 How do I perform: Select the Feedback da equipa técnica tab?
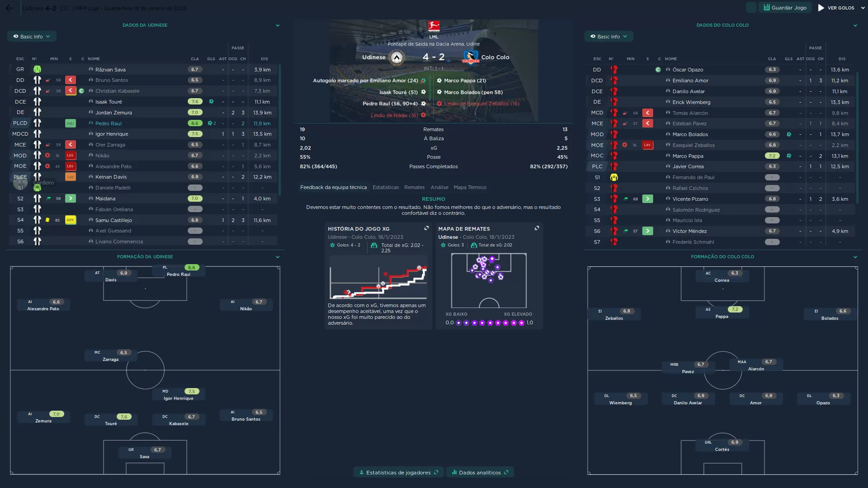(333, 187)
